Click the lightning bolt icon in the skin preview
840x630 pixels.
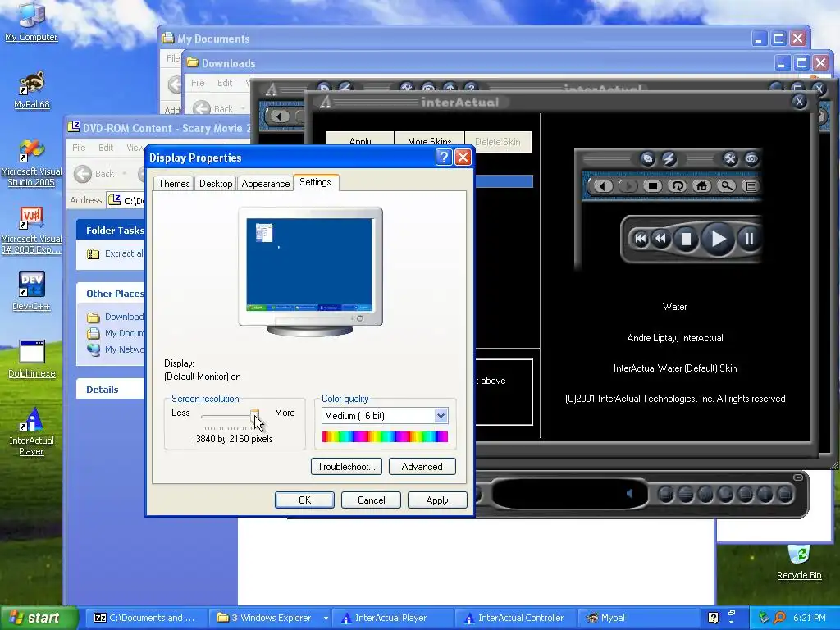[x=669, y=158]
